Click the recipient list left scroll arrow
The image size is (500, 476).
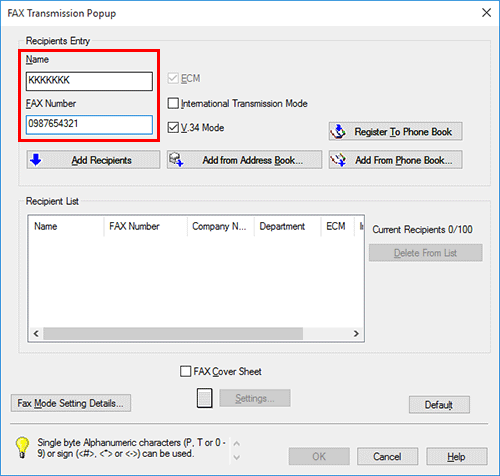click(36, 333)
